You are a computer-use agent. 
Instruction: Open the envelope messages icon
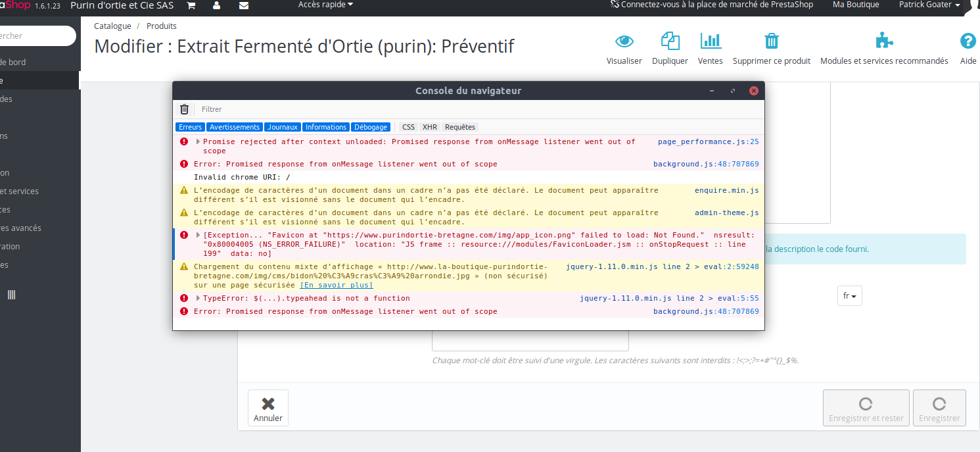244,5
